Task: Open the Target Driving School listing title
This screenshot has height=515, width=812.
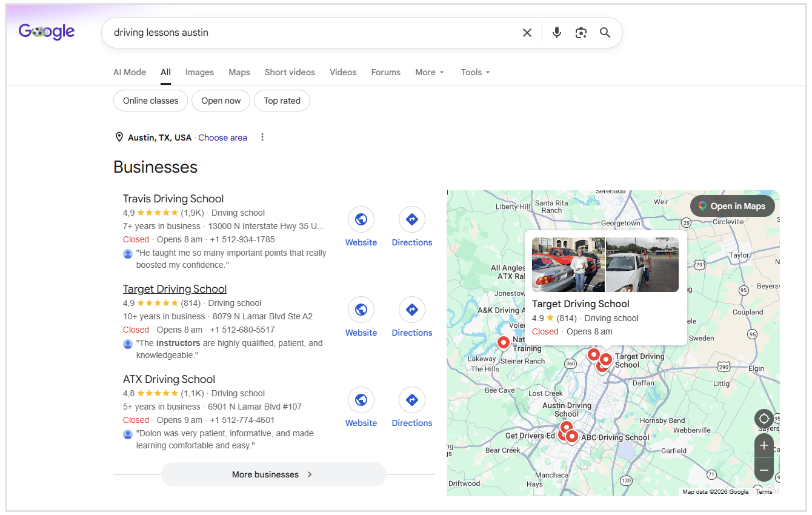Action: click(175, 289)
